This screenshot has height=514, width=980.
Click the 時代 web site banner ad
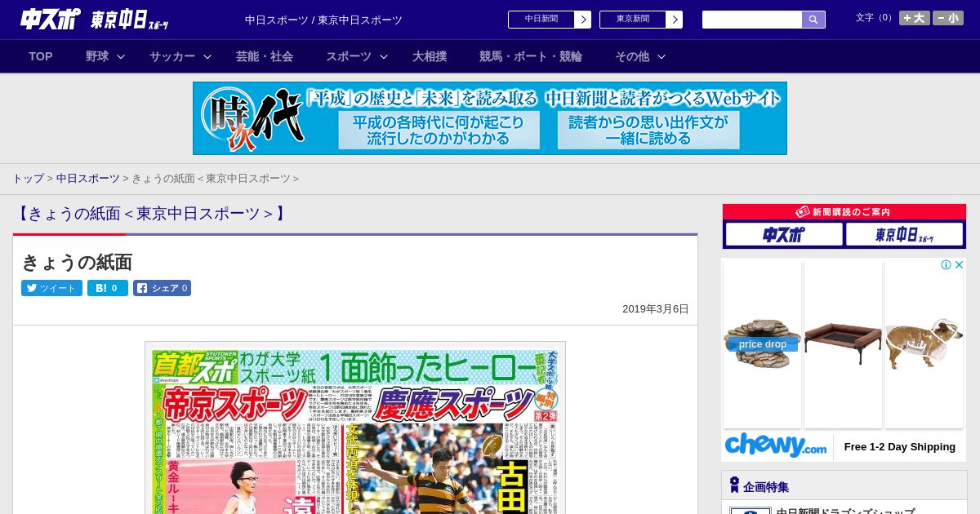tap(490, 118)
